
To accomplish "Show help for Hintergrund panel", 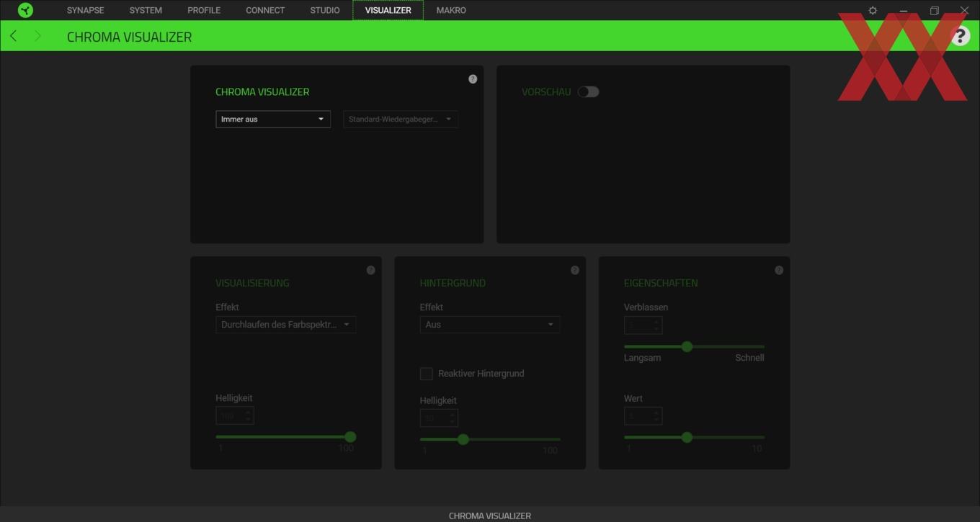I will pos(574,270).
